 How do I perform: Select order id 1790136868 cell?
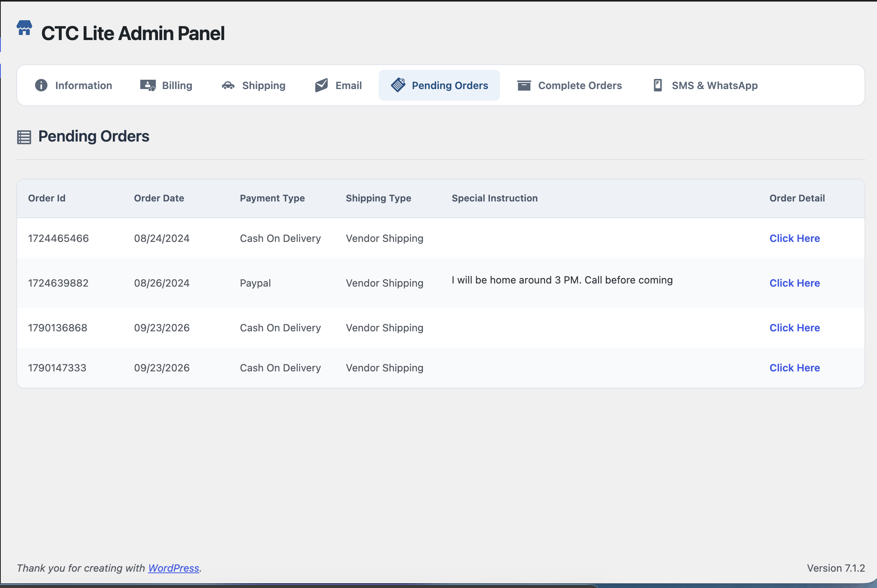[x=58, y=328]
